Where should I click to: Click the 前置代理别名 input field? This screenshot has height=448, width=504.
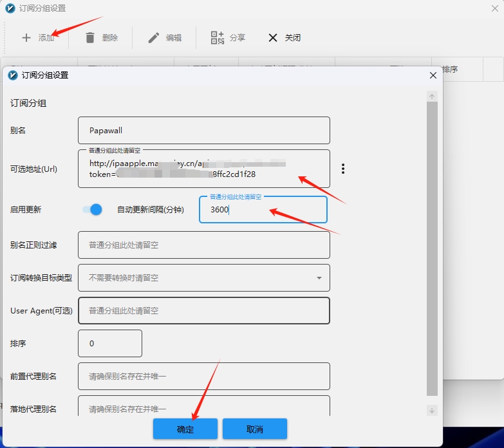(203, 376)
